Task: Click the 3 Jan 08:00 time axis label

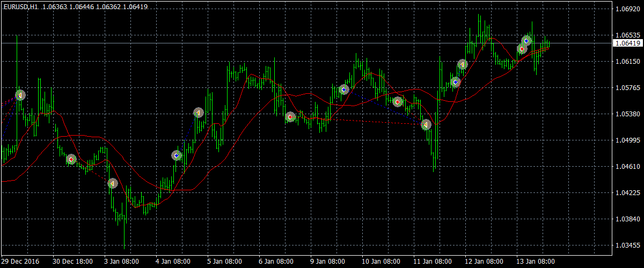Action: [x=122, y=262]
